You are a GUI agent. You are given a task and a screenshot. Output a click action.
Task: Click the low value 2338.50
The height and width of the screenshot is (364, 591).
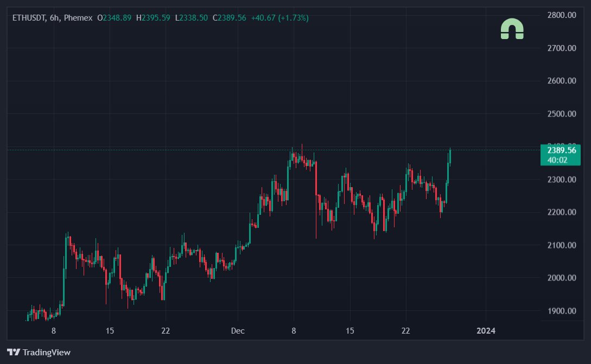pyautogui.click(x=193, y=18)
